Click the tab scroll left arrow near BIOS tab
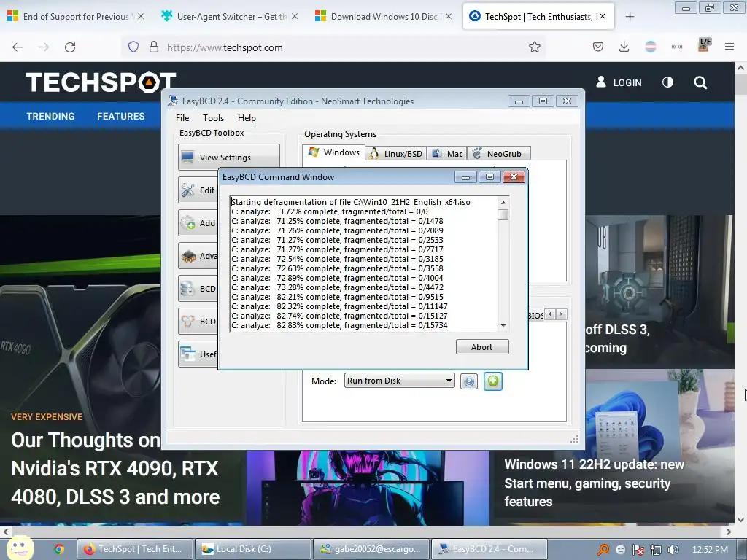 tap(550, 314)
